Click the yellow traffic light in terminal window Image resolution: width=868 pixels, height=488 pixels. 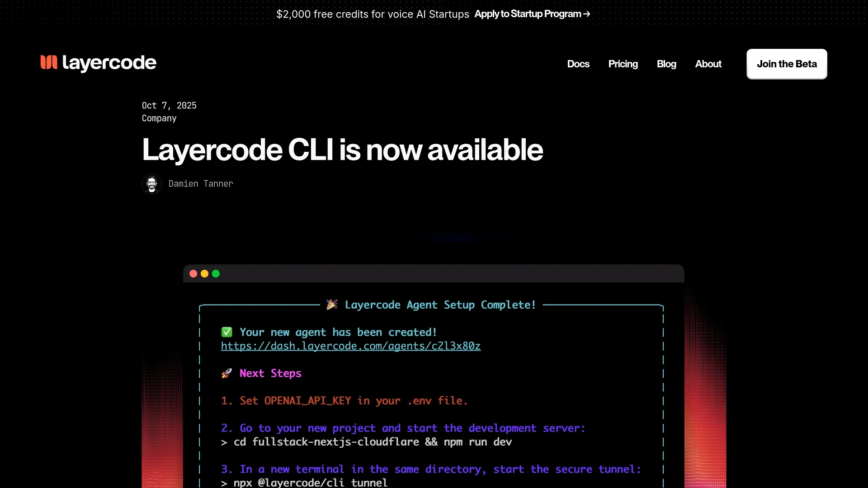click(x=204, y=273)
